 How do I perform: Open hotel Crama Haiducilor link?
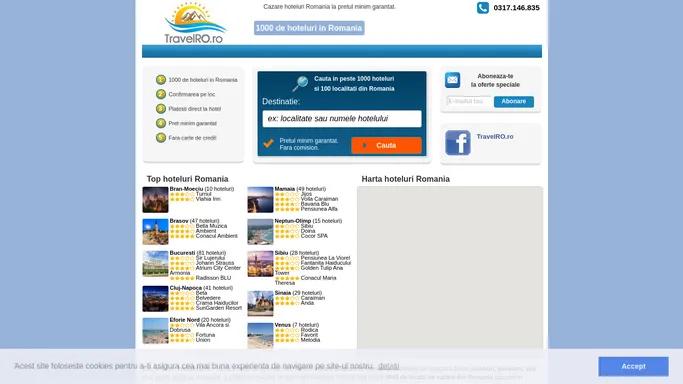(x=217, y=303)
